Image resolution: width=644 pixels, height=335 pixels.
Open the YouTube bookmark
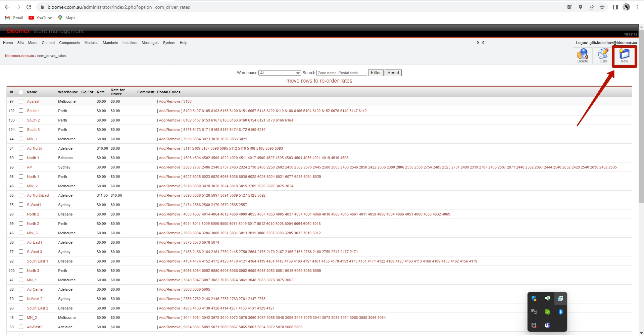(x=40, y=18)
